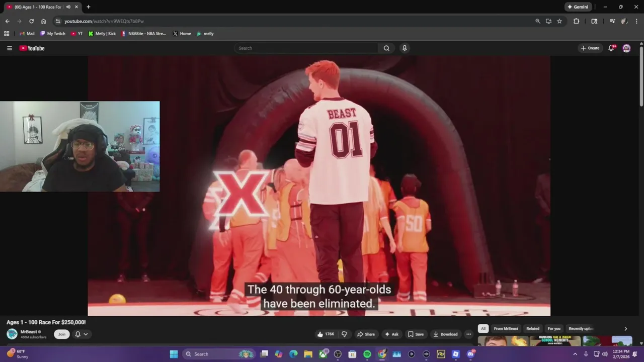644x362 pixels.
Task: Open a new browser tab
Action: [x=89, y=7]
